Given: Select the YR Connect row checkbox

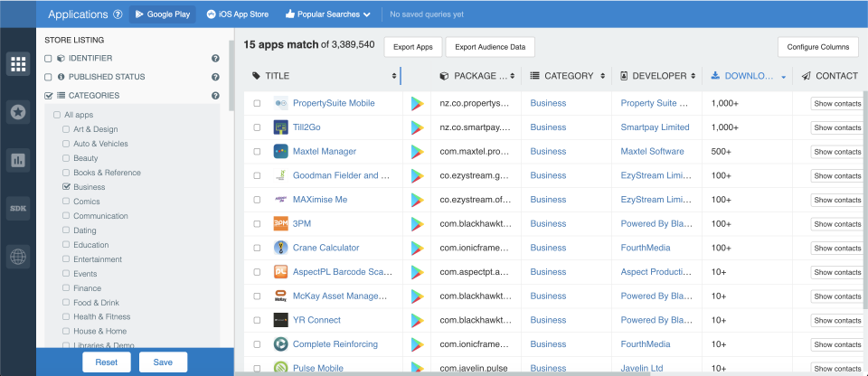Looking at the screenshot, I should point(257,320).
